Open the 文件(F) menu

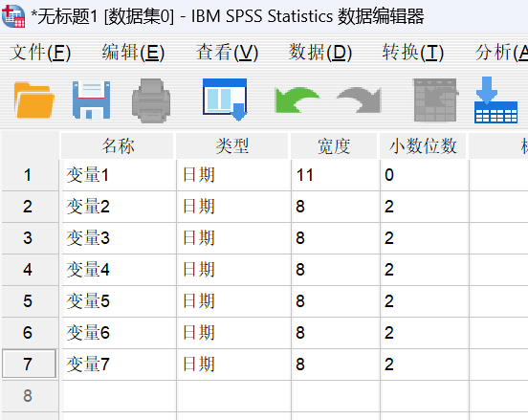click(x=40, y=53)
